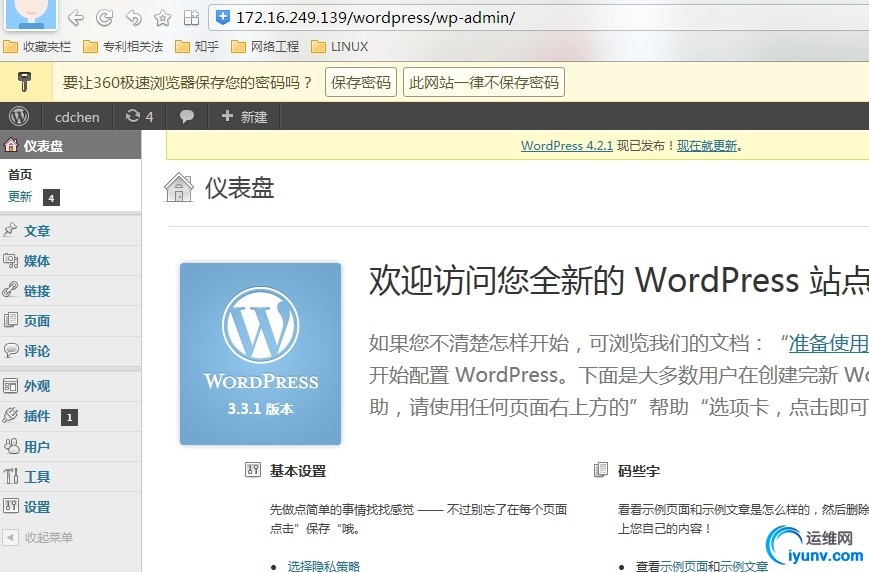The width and height of the screenshot is (869, 572).
Task: Open the 工具 menu
Action: (37, 476)
